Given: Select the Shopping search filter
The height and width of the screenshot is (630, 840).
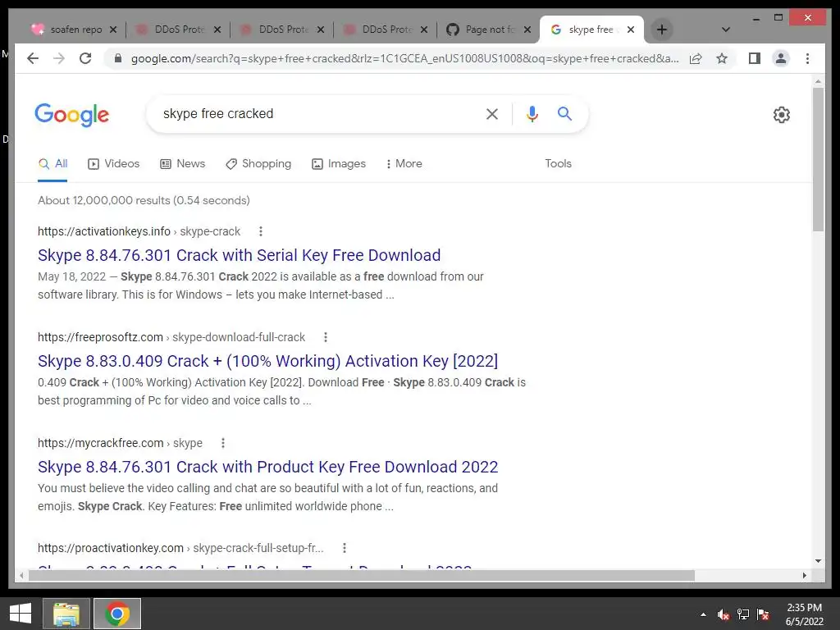Looking at the screenshot, I should [x=258, y=164].
